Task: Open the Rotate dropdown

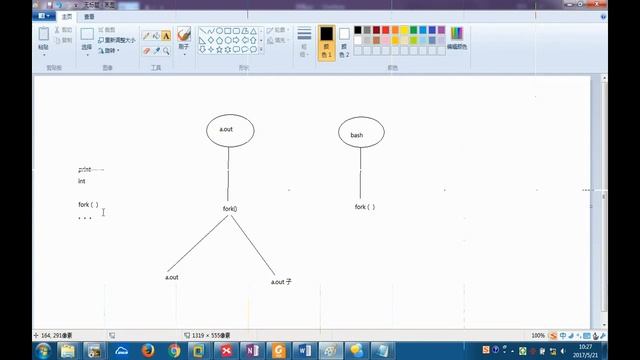Action: coord(109,51)
